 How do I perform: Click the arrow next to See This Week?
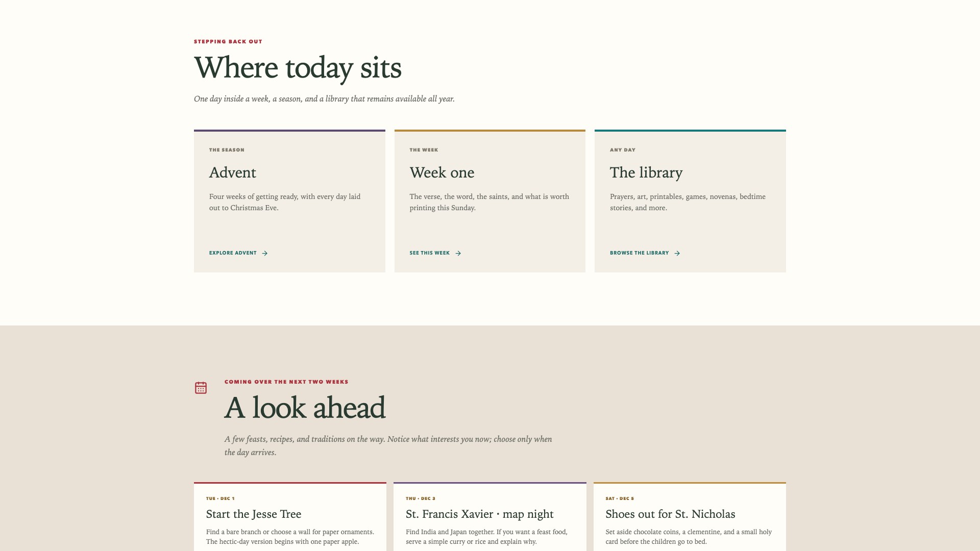click(x=458, y=253)
